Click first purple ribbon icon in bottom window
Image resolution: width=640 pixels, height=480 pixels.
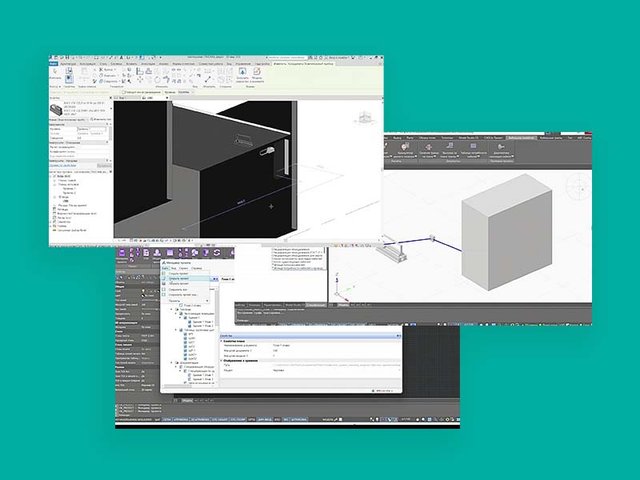click(122, 253)
